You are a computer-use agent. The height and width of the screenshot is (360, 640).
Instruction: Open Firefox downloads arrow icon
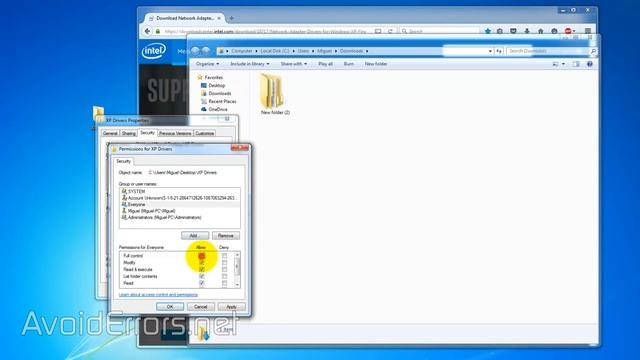527,31
